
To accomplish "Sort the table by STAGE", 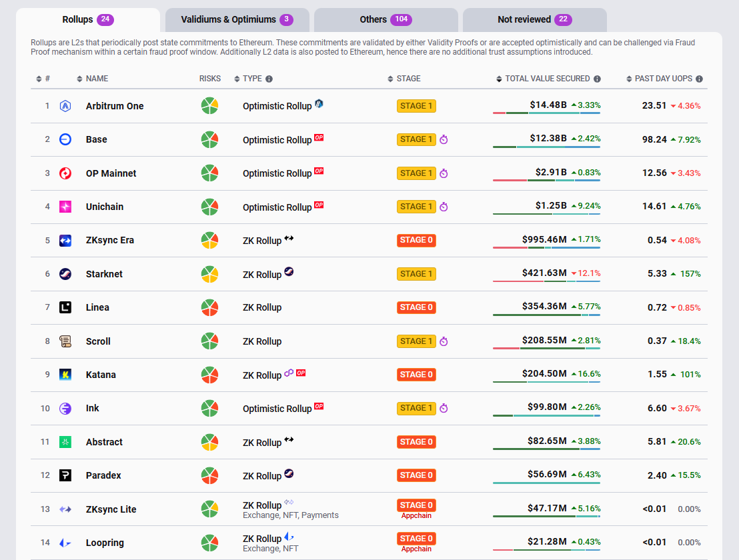I will 404,79.
